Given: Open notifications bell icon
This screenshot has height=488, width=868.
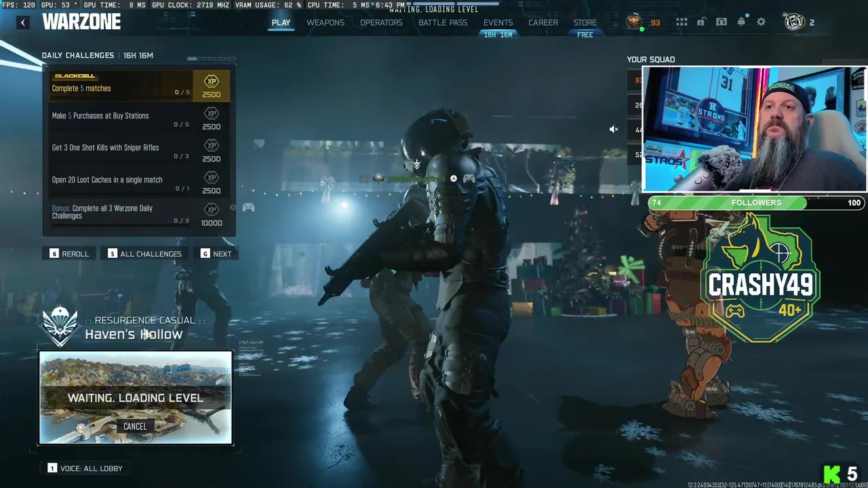Looking at the screenshot, I should pyautogui.click(x=741, y=22).
